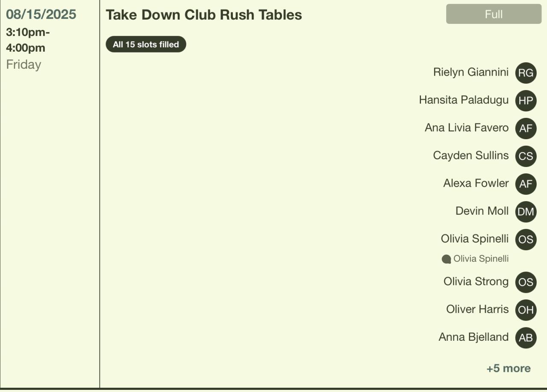Image resolution: width=547 pixels, height=392 pixels.
Task: Open the comment bubble under Olivia Spinelli
Action: coord(446,259)
